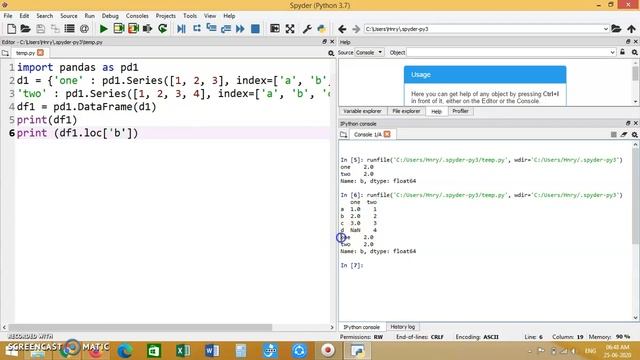Browse console tabs button

tap(343, 134)
